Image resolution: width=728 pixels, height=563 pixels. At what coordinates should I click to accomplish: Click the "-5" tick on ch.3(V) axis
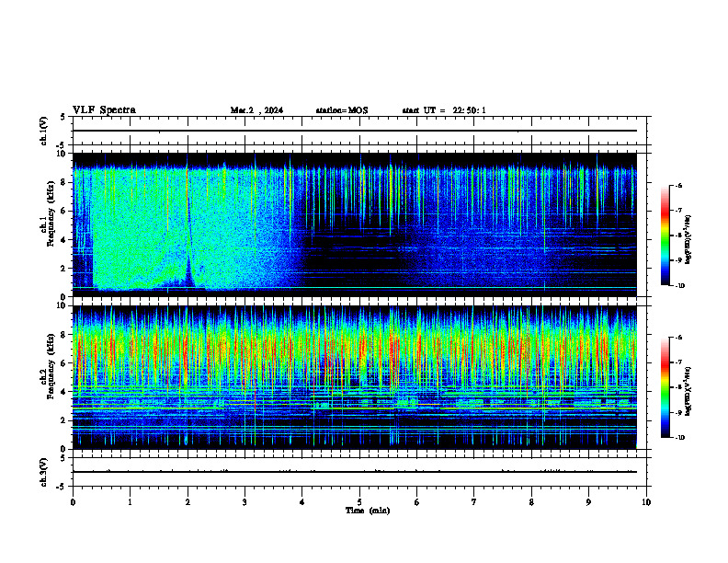(x=61, y=487)
